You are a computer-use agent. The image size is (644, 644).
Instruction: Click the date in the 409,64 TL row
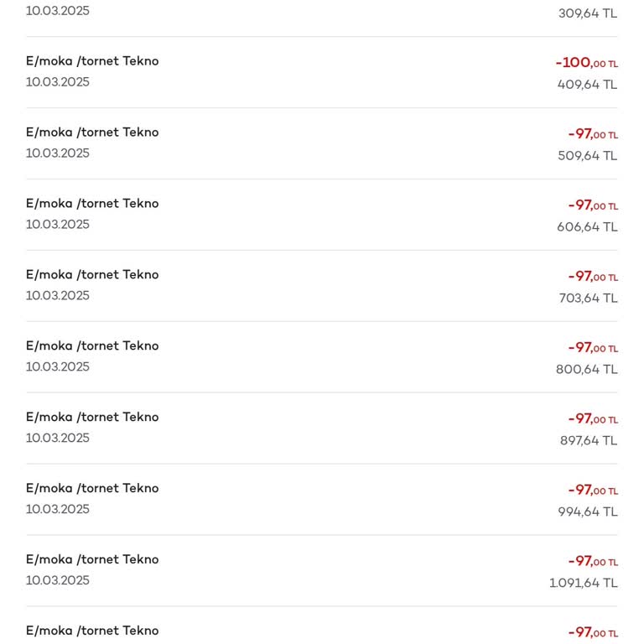(x=58, y=82)
